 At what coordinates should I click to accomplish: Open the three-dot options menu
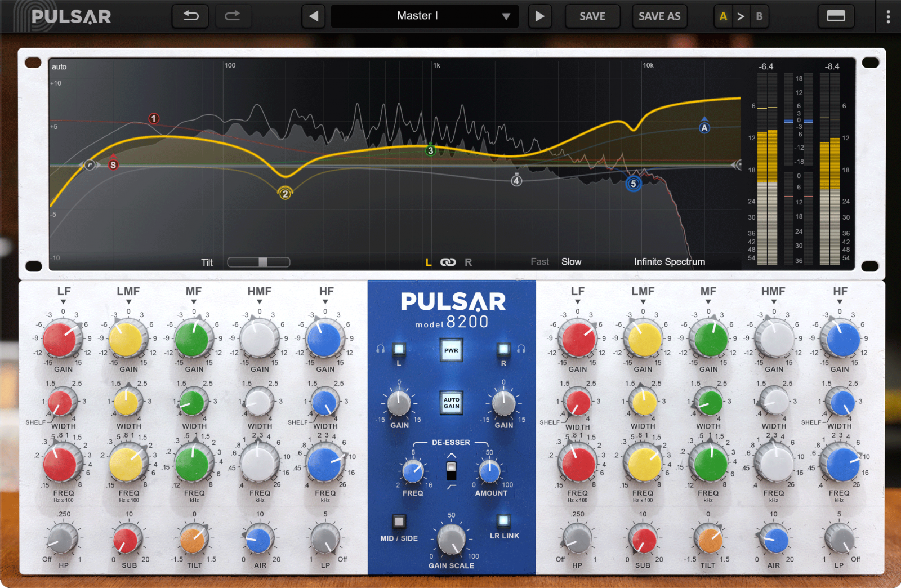coord(887,16)
